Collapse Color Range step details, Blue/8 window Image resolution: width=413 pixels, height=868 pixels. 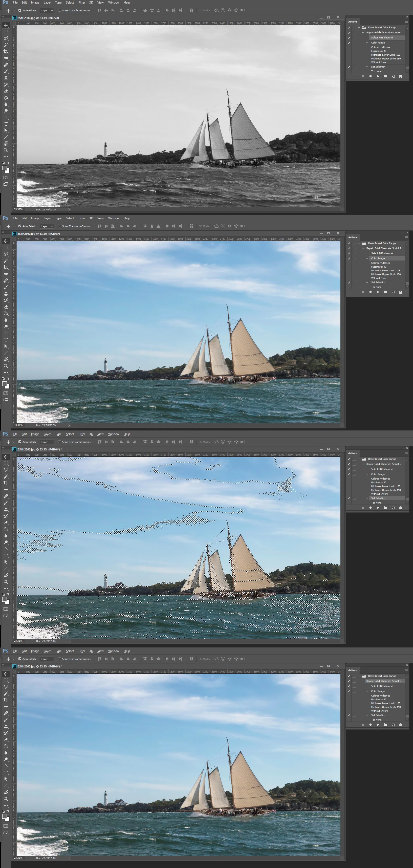click(367, 43)
